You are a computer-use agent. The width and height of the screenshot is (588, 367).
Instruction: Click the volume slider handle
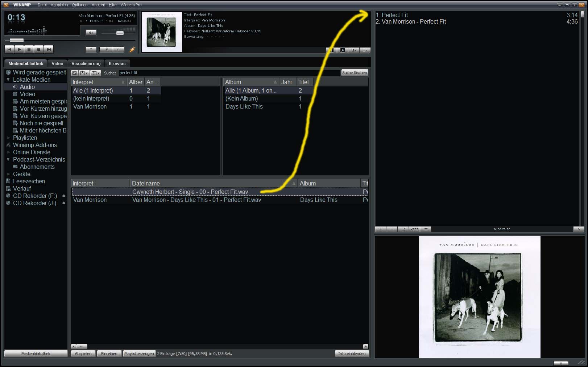(x=120, y=33)
